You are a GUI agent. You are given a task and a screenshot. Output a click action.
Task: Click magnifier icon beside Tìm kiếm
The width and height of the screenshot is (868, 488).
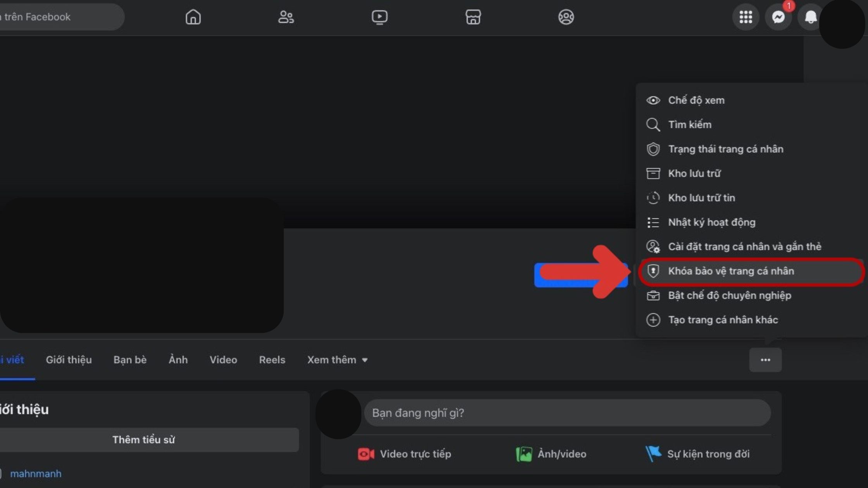653,125
